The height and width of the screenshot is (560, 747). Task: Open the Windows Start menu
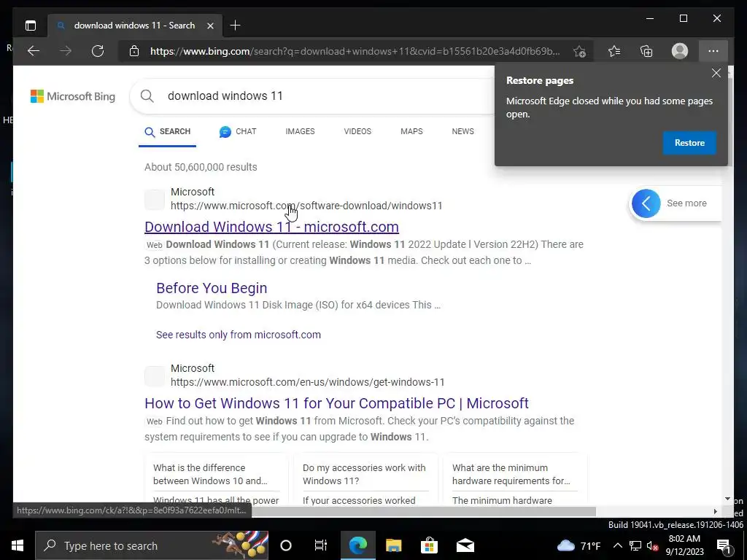[x=18, y=545]
